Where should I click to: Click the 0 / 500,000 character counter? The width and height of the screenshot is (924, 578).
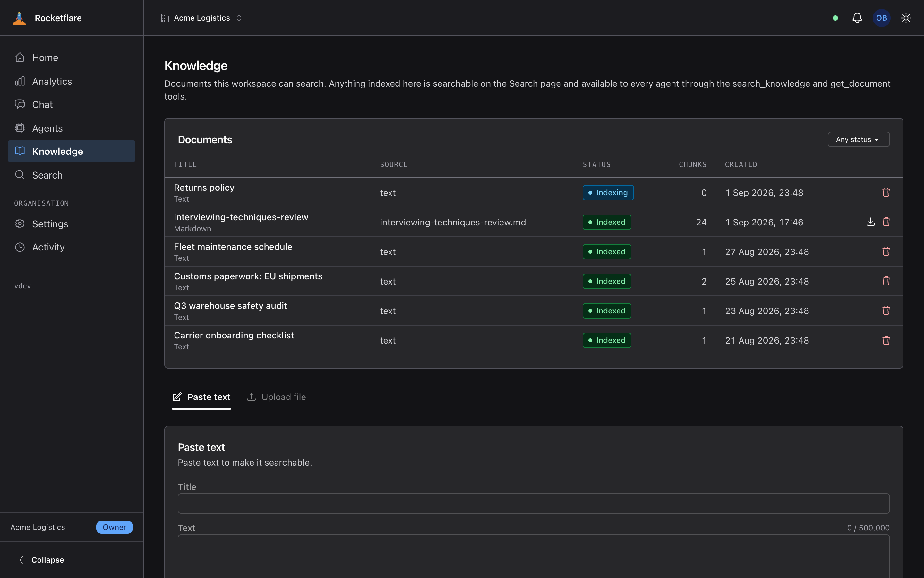pyautogui.click(x=868, y=528)
